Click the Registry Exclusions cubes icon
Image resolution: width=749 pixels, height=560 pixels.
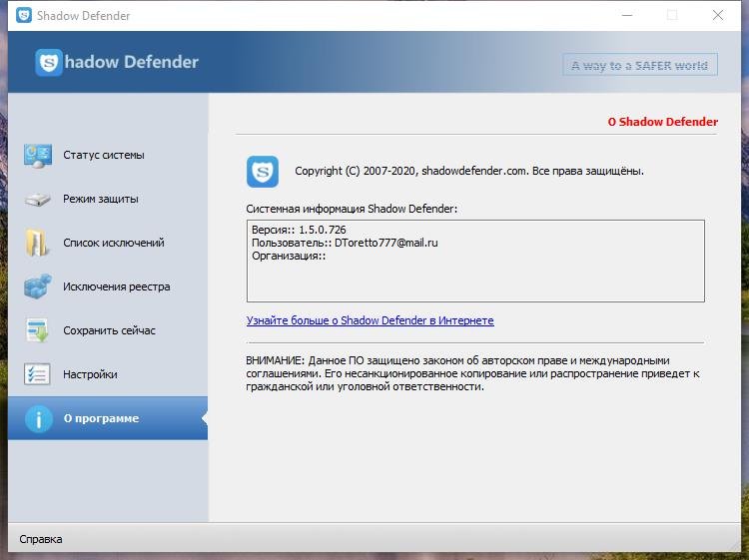tap(38, 286)
